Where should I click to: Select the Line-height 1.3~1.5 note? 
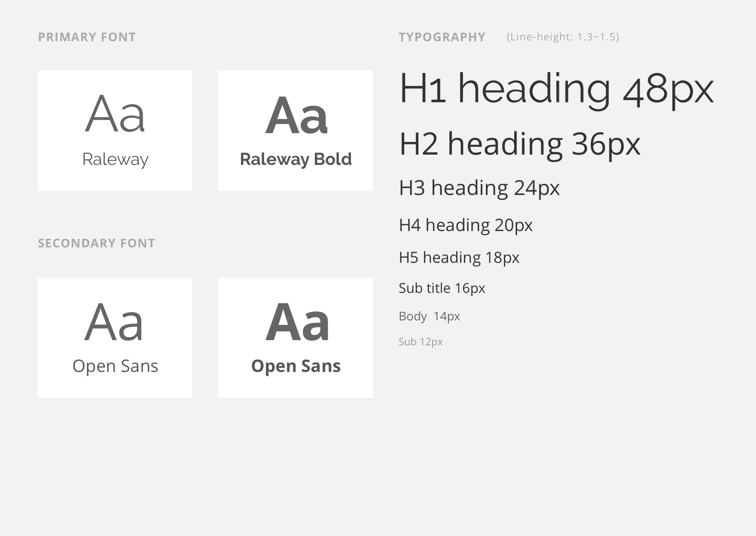coord(563,37)
